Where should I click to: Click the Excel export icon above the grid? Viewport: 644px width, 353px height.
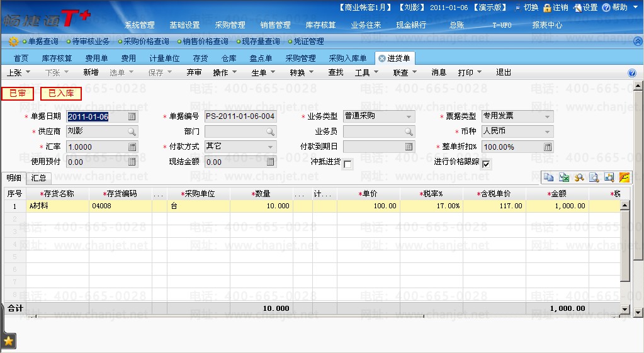pyautogui.click(x=564, y=177)
